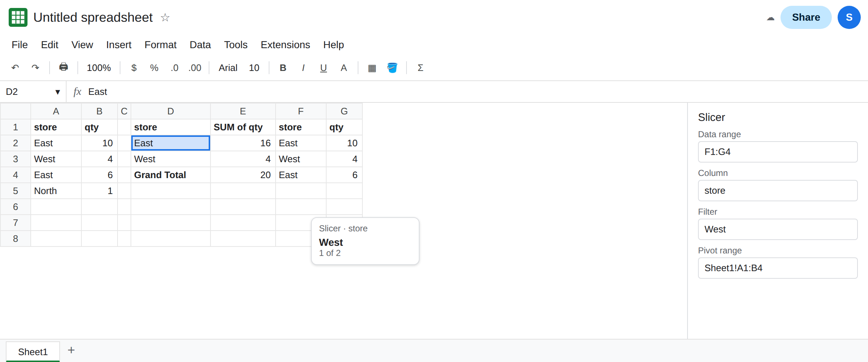Print the spreadsheet via printer icon

pyautogui.click(x=64, y=67)
